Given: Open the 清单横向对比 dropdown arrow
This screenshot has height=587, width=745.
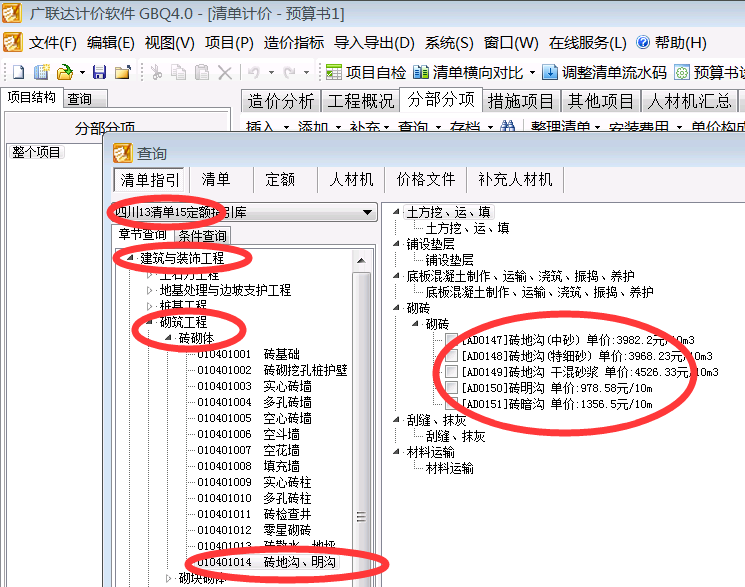Looking at the screenshot, I should pyautogui.click(x=532, y=73).
